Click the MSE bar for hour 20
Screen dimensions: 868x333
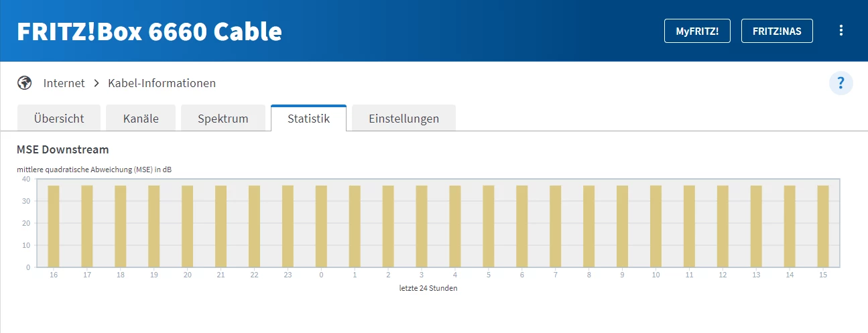[x=188, y=226]
